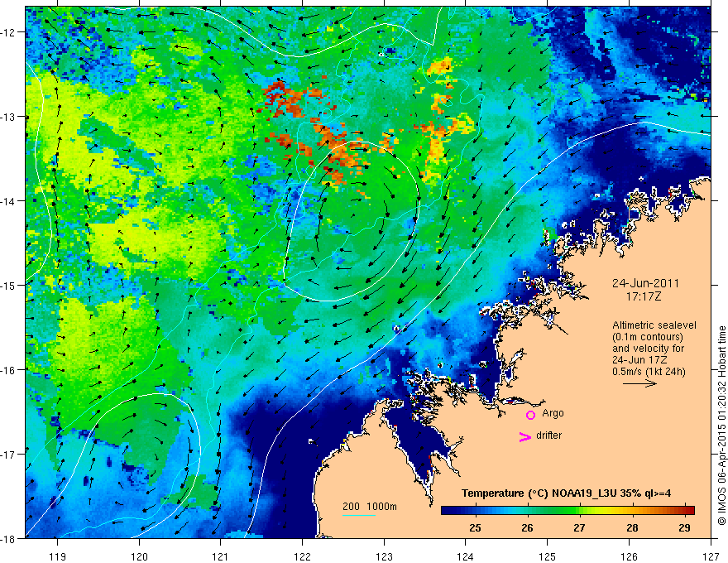This screenshot has height=563, width=728.
Task: Click the '27' colorbar tick label
Action: click(579, 527)
